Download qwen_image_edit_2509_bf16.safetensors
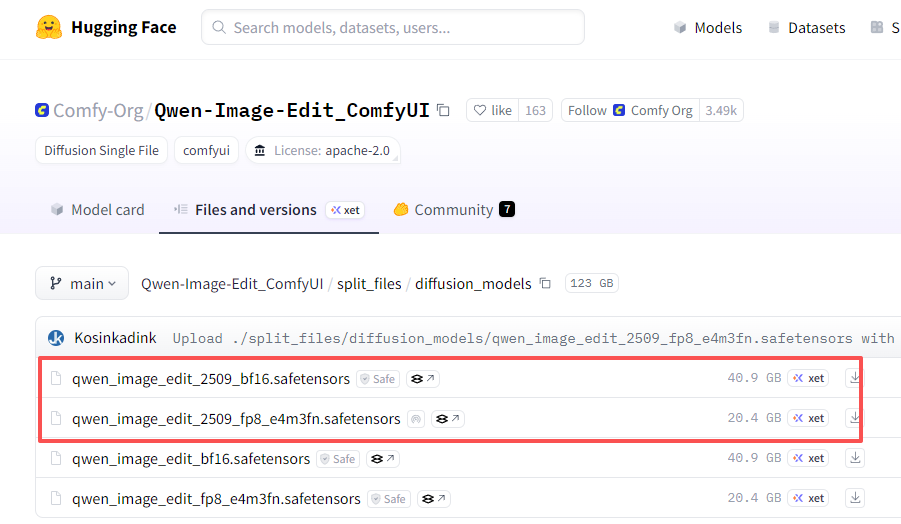Viewport: 901px width, 524px height. [855, 377]
